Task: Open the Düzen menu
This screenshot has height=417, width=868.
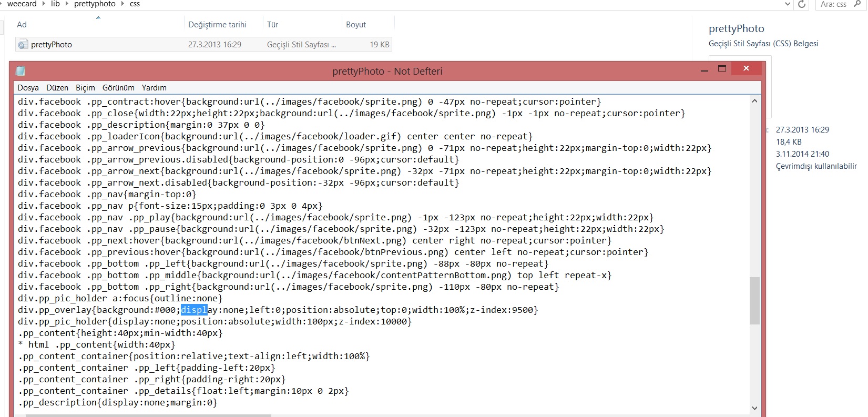Action: click(57, 88)
